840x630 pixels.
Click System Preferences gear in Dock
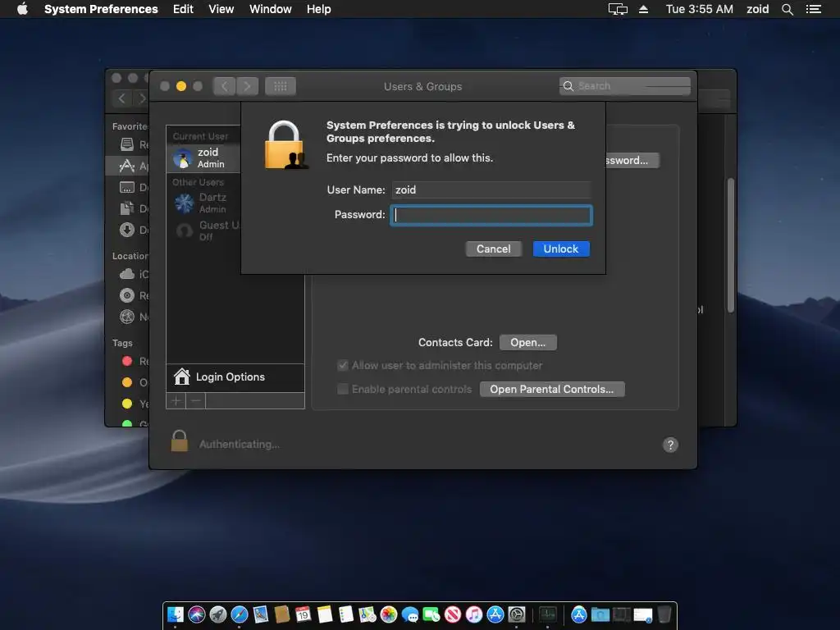tap(517, 614)
